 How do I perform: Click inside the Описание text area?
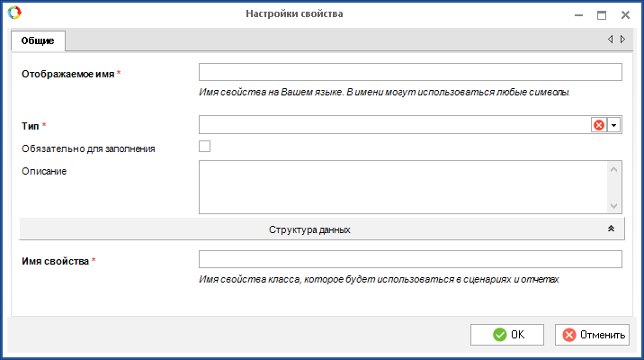[403, 187]
